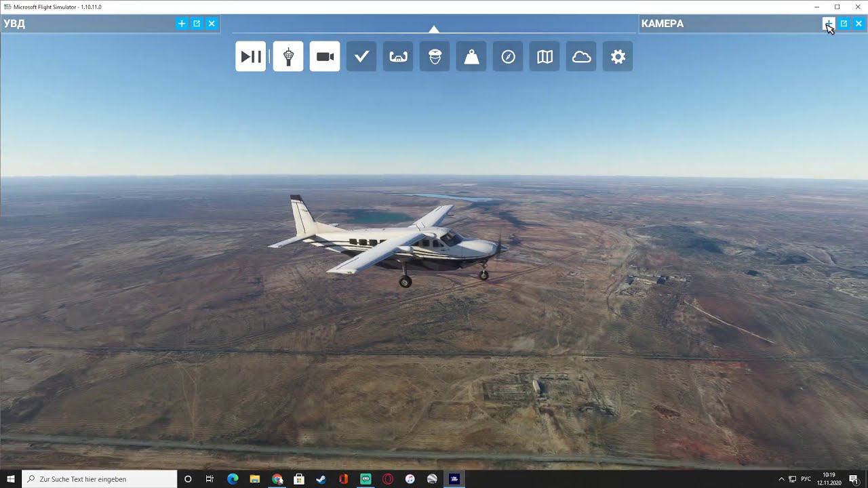Open the ATC tower panel icon

(x=288, y=57)
